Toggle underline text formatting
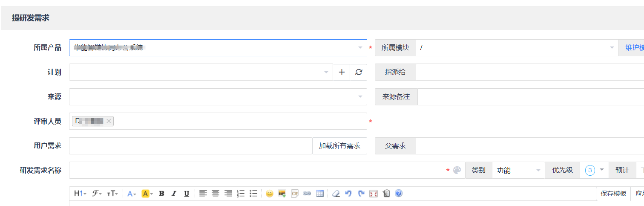The image size is (644, 206). [x=187, y=194]
